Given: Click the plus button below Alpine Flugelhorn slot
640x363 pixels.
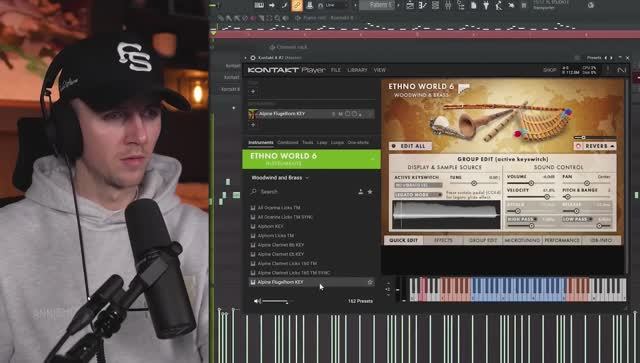Looking at the screenshot, I should (x=253, y=125).
